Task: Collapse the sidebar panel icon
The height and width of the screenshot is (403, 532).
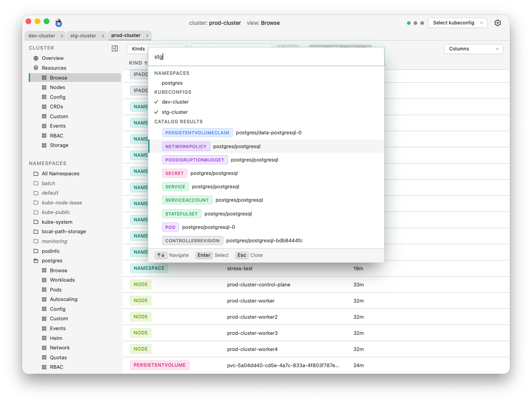Action: (115, 48)
